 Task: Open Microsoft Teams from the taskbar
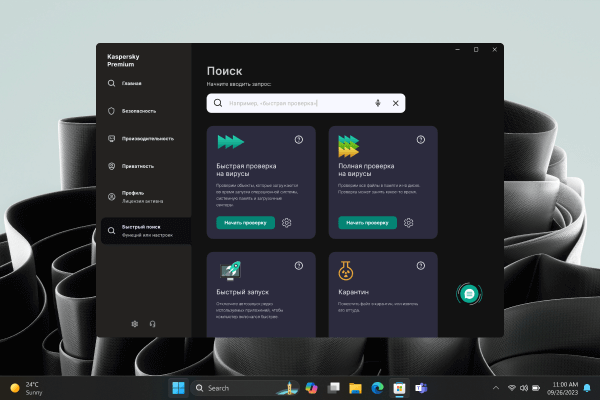click(421, 388)
